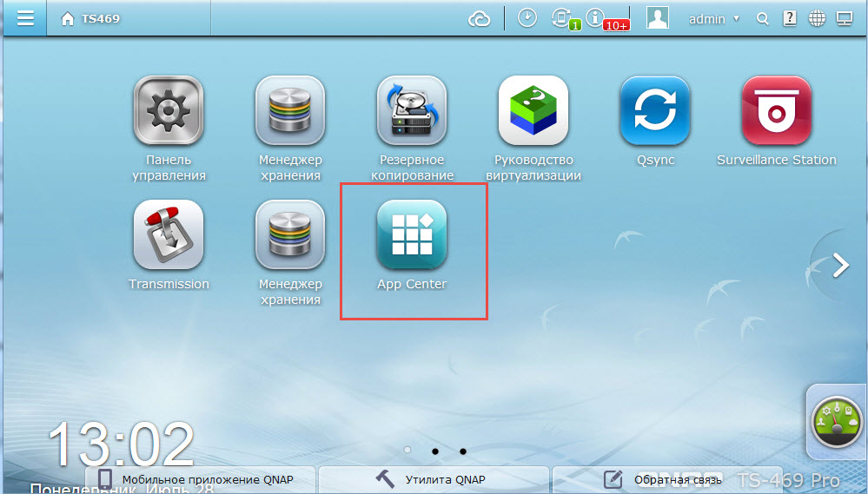Show external devices with green badge
Image resolution: width=868 pixels, height=494 pixels.
[x=565, y=19]
